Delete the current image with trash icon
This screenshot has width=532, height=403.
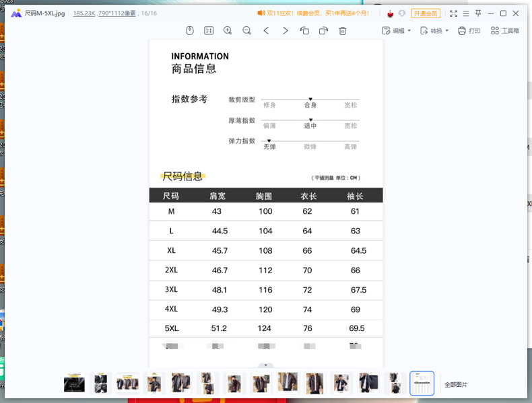[343, 31]
